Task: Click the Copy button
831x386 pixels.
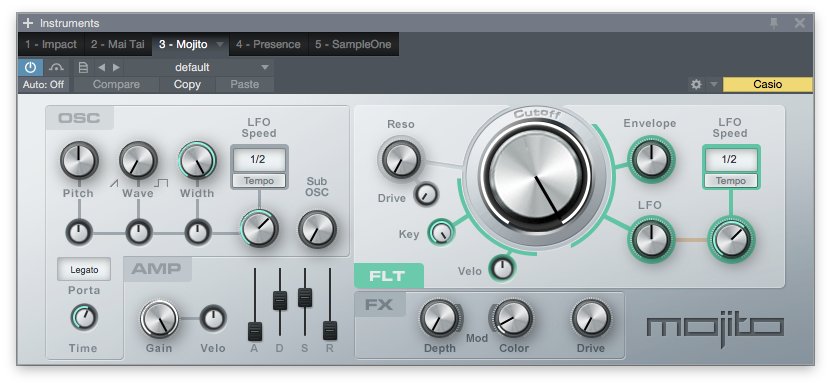Action: [x=187, y=85]
